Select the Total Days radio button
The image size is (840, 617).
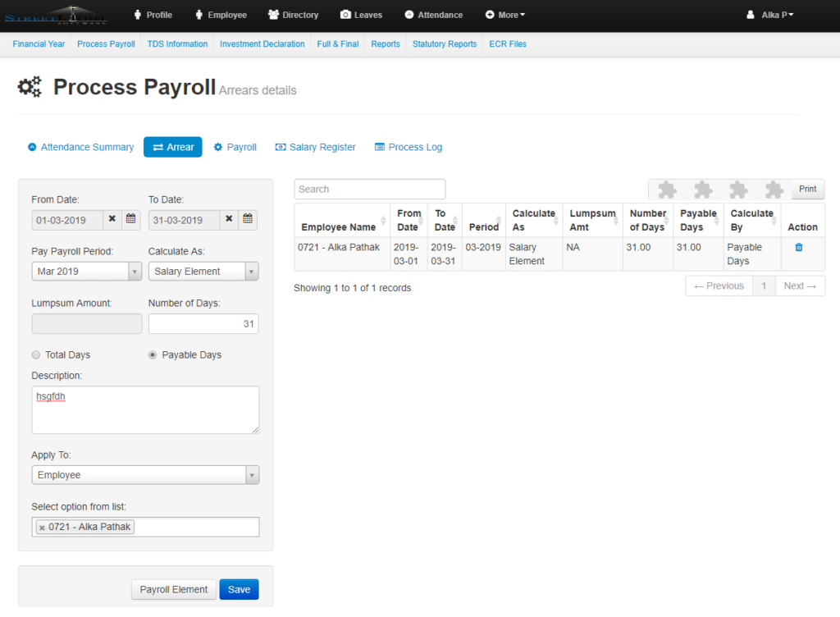(35, 354)
